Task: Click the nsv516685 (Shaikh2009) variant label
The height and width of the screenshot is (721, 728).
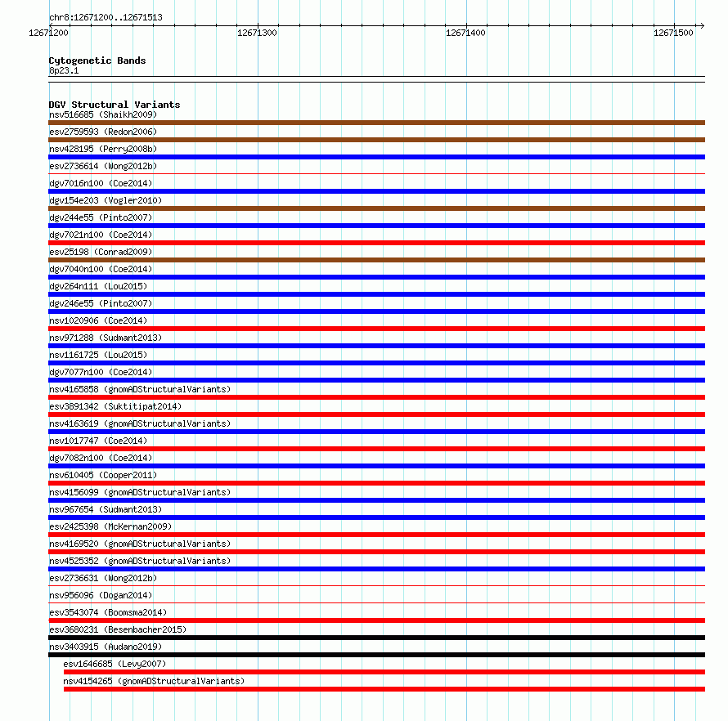Action: pos(103,114)
